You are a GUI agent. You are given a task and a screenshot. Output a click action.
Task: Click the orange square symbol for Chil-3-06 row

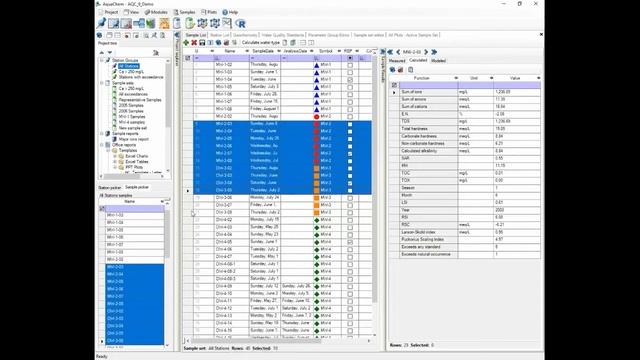pyautogui.click(x=317, y=198)
